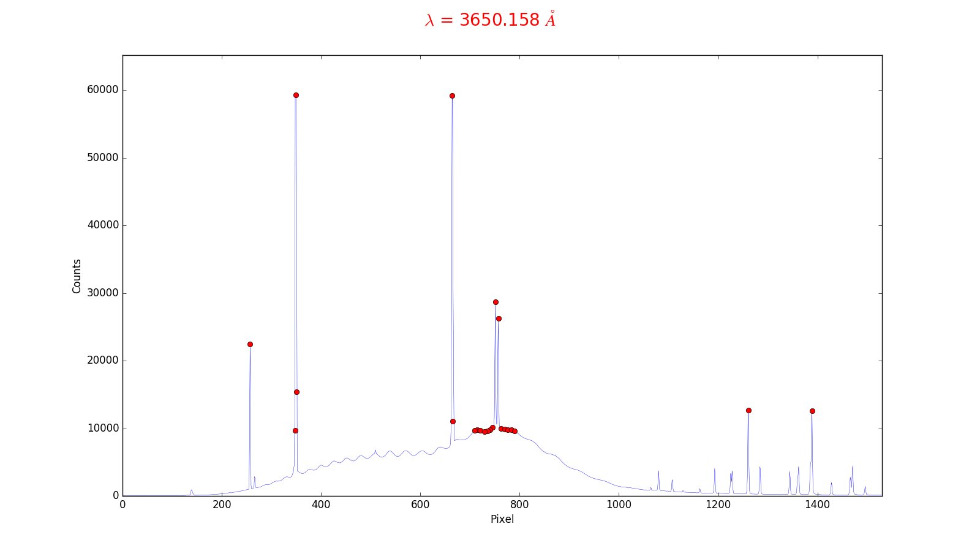Click the 1000 tick label on the x-axis
The width and height of the screenshot is (980, 551).
point(619,504)
